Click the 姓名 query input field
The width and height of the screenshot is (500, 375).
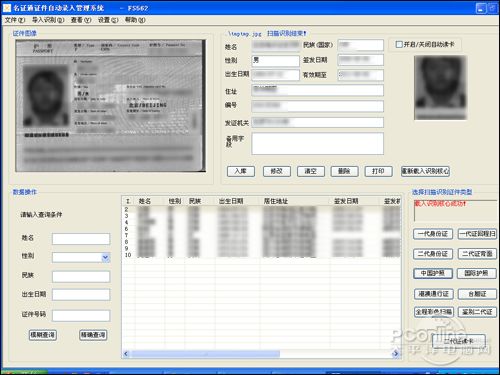tap(81, 239)
